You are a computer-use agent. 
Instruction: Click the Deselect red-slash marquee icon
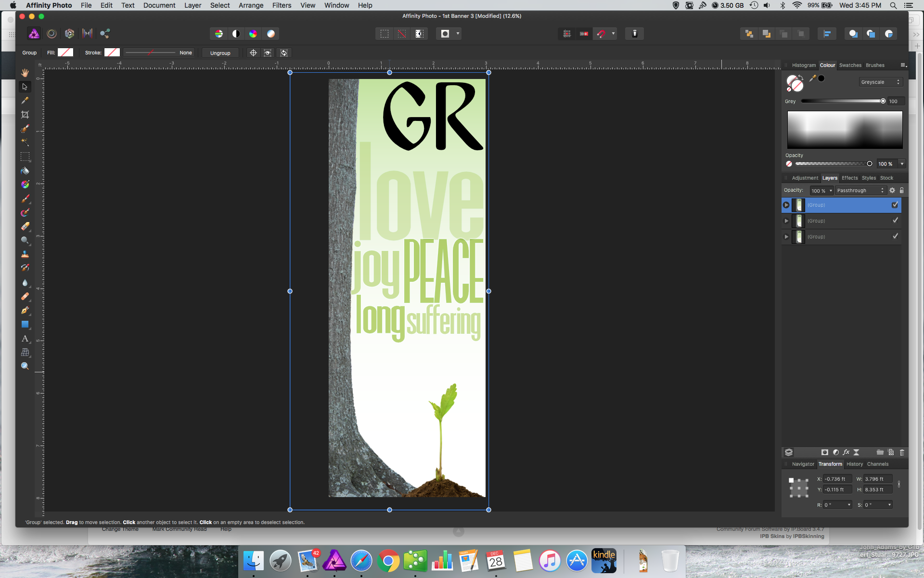coord(402,34)
